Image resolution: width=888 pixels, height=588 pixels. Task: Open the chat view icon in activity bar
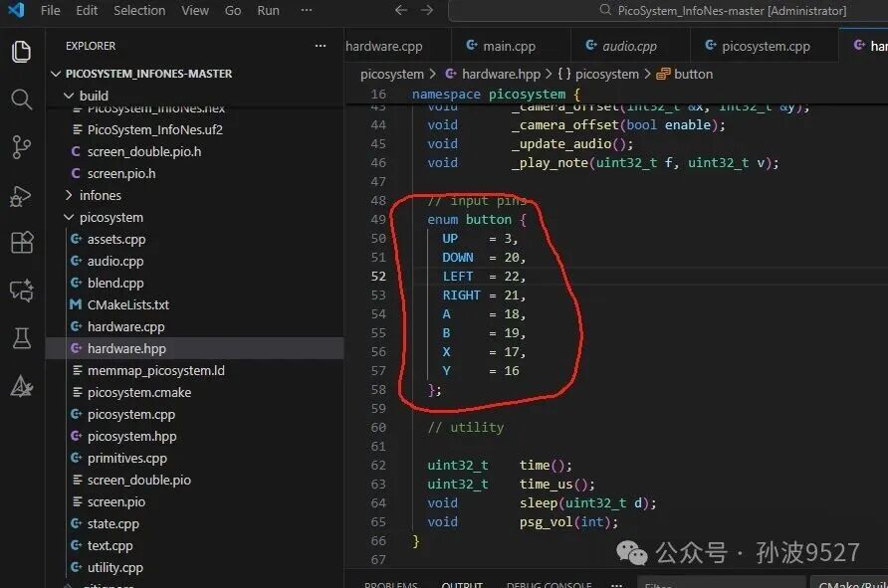click(22, 291)
